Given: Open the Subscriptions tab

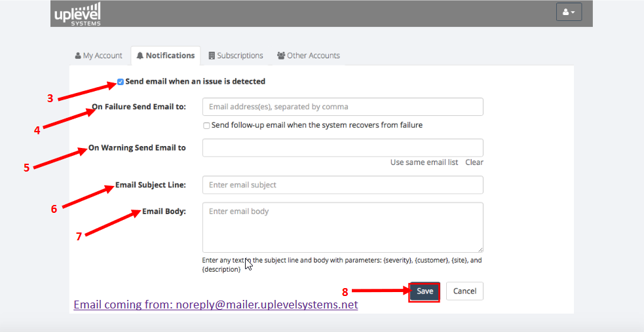Looking at the screenshot, I should click(236, 56).
